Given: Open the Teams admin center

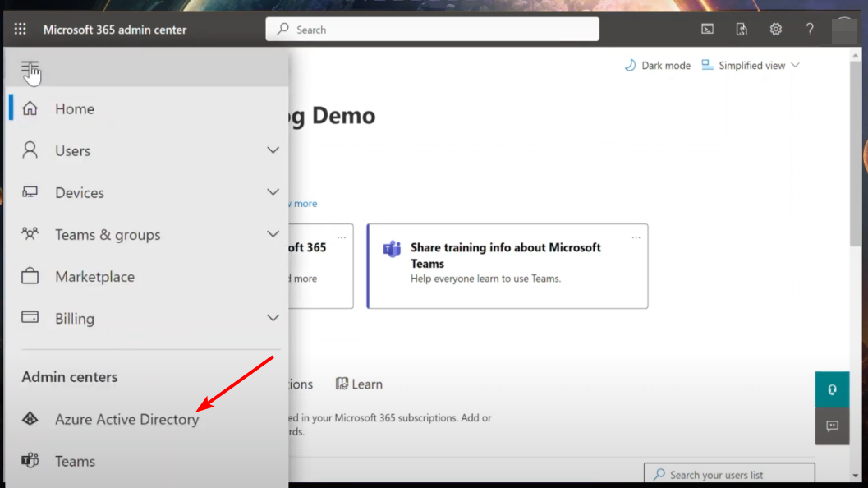Looking at the screenshot, I should [x=75, y=461].
